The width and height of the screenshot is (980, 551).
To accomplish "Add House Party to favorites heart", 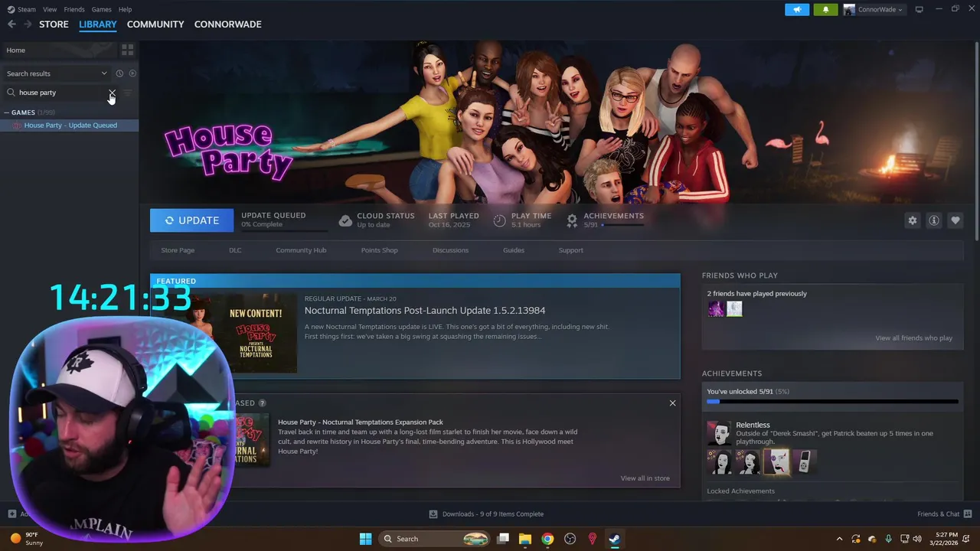I will (x=955, y=220).
